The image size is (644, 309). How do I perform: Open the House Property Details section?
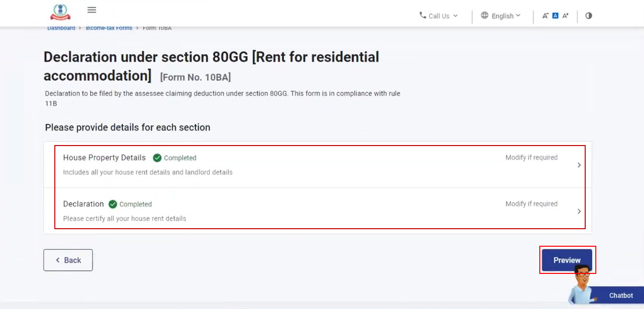[x=104, y=158]
